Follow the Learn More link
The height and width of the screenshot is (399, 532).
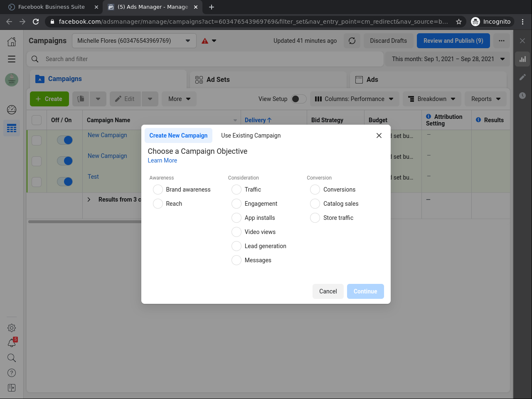pos(163,160)
